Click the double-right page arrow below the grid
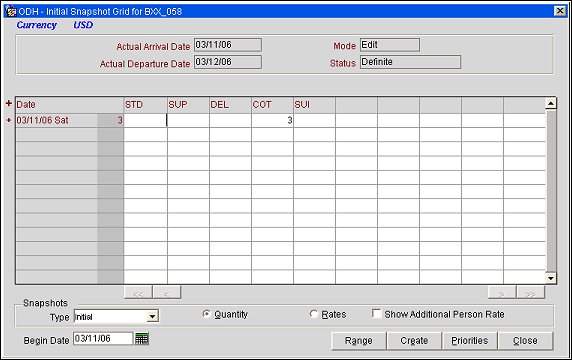Image resolution: width=572 pixels, height=360 pixels. click(530, 293)
